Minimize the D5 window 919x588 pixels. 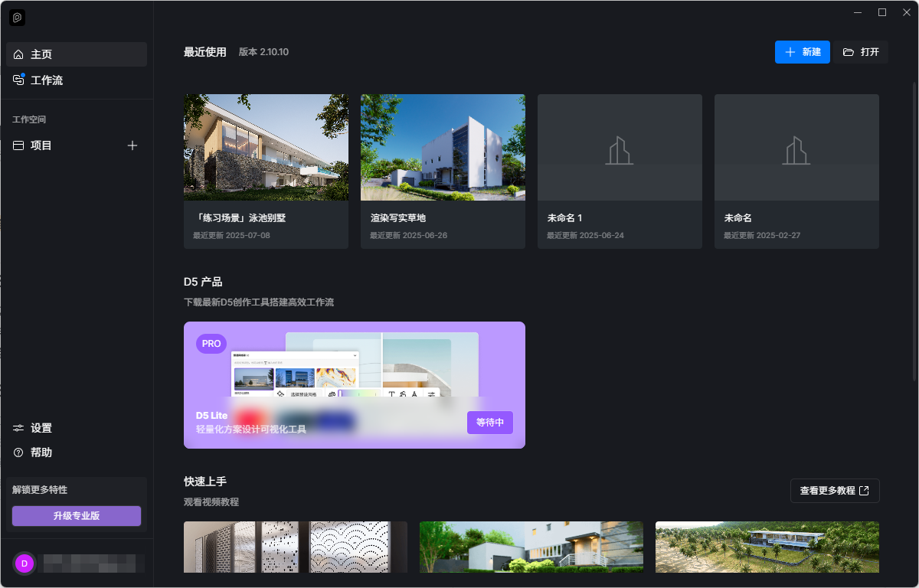coord(858,12)
